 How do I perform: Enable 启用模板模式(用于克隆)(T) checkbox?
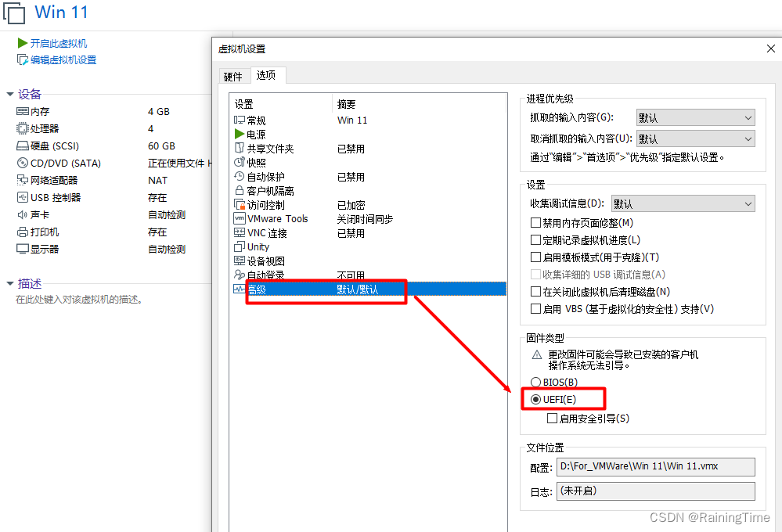(x=535, y=257)
